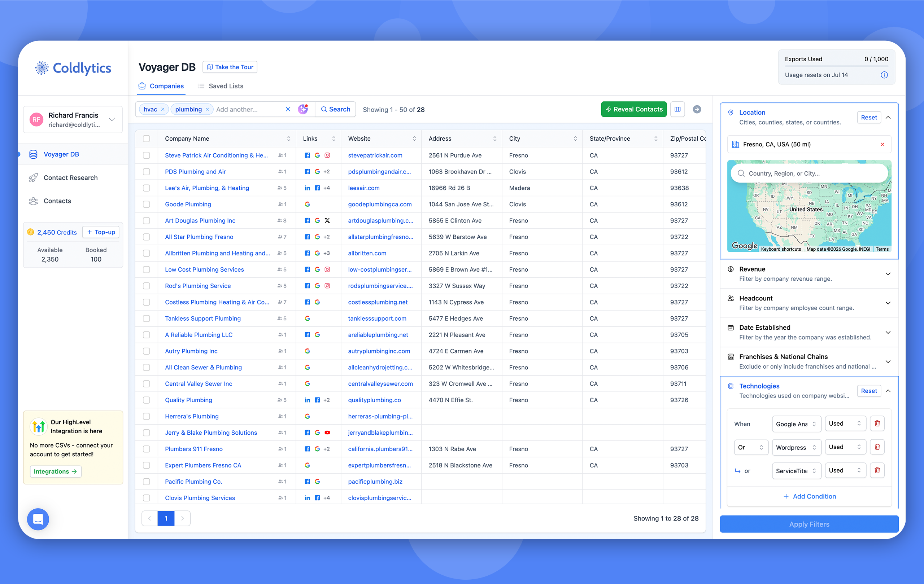Viewport: 924px width, 584px height.
Task: Open Facebook link for Pacific Plumbing Co.
Action: [x=308, y=482]
